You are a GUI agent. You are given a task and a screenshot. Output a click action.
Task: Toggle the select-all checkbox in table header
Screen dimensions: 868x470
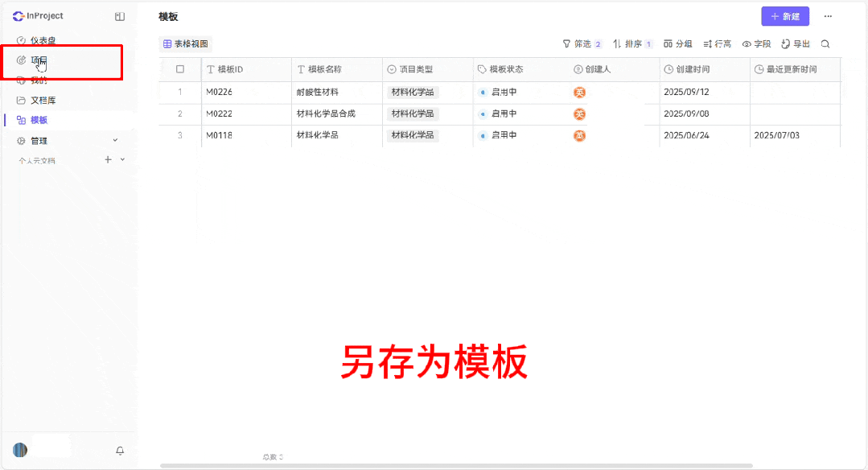[182, 70]
